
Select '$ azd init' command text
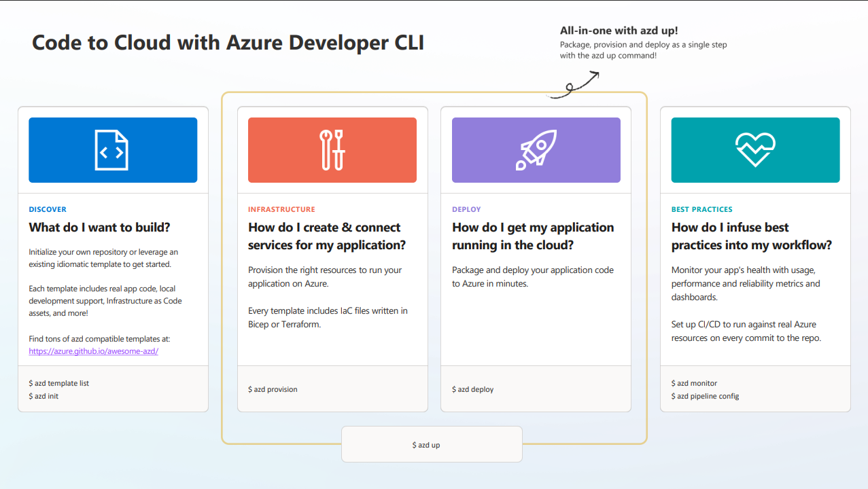[44, 396]
